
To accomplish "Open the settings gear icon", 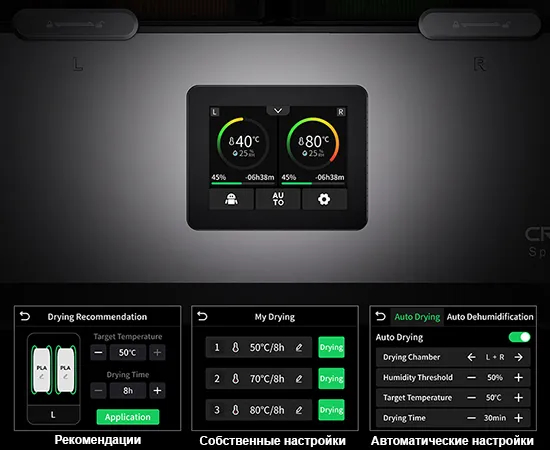I will coord(324,199).
